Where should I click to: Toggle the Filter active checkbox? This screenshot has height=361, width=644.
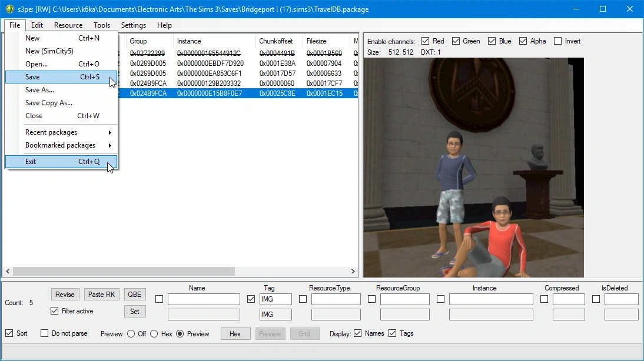point(54,311)
